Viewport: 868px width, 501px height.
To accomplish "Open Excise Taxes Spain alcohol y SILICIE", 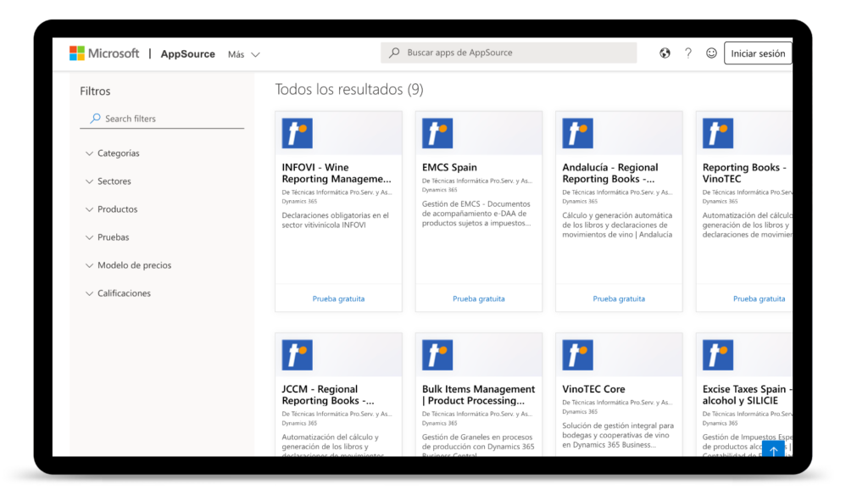I will [747, 395].
